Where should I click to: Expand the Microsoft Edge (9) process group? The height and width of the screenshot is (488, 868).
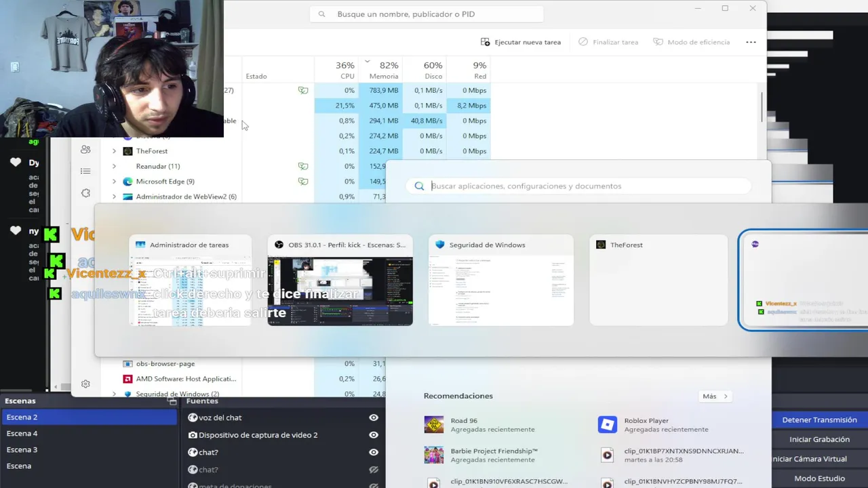(114, 182)
